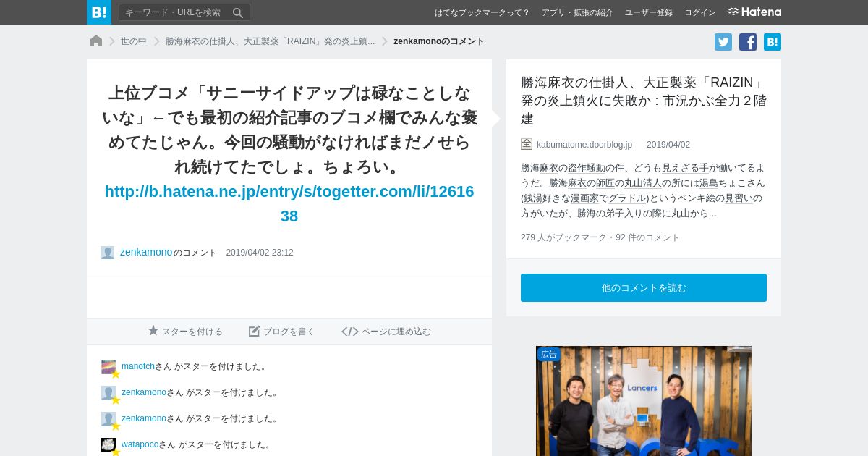Image resolution: width=868 pixels, height=456 pixels.
Task: Open zenkamono's profile link under the comment
Action: click(146, 252)
